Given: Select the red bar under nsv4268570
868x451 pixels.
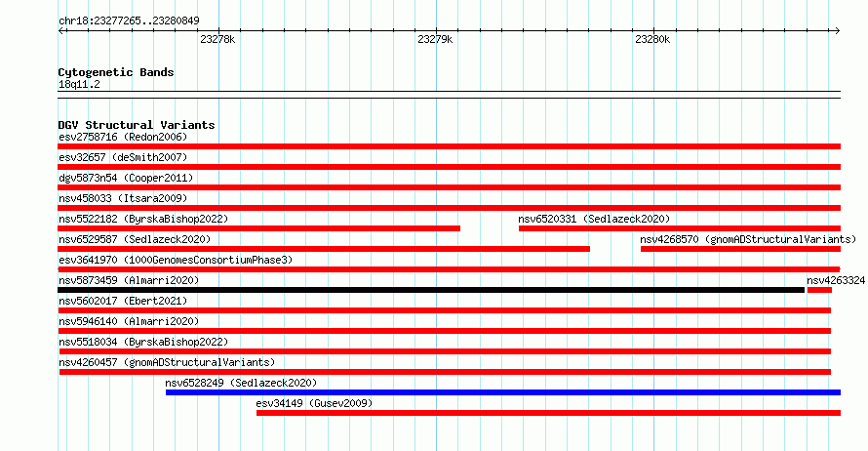Looking at the screenshot, I should tap(740, 249).
